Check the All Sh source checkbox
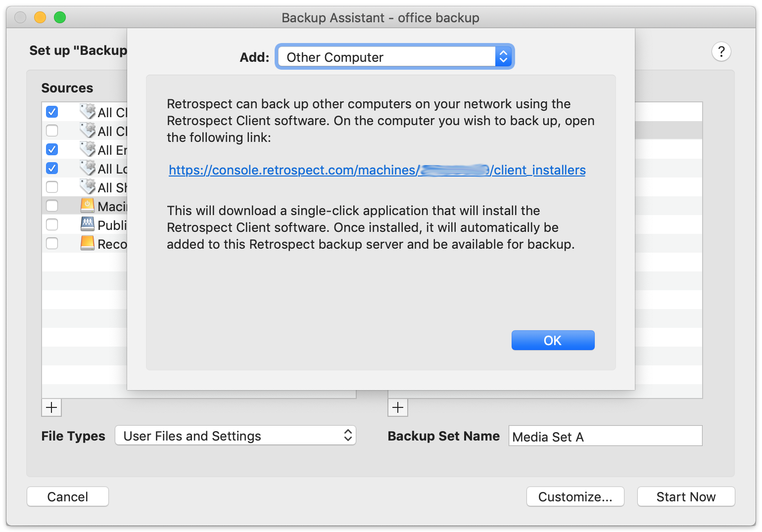Image resolution: width=762 pixels, height=532 pixels. [x=52, y=187]
